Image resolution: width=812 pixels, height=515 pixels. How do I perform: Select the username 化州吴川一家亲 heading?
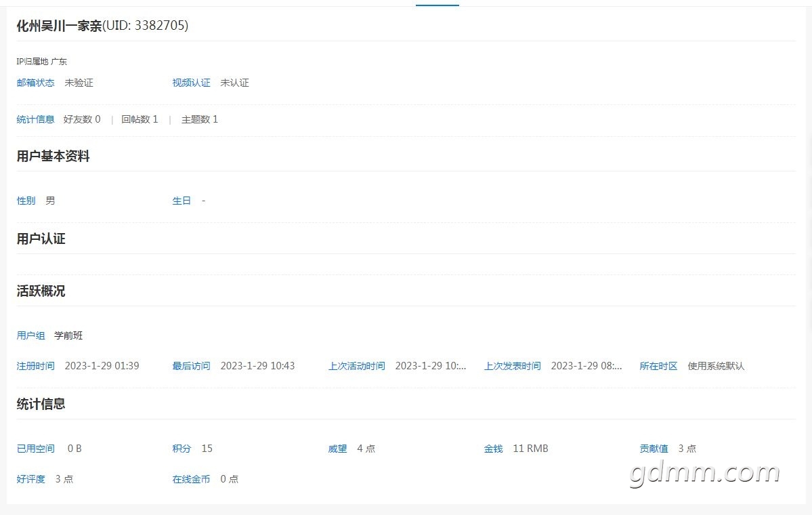(x=59, y=26)
